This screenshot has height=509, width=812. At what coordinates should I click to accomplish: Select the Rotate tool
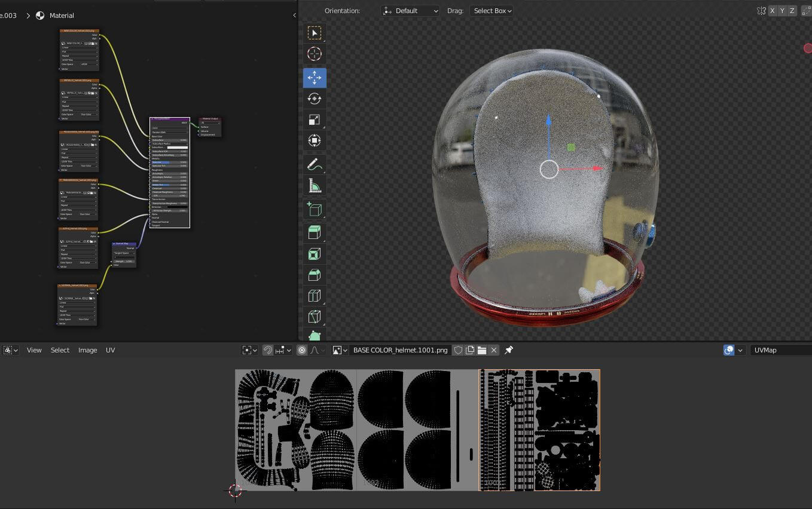click(x=315, y=99)
